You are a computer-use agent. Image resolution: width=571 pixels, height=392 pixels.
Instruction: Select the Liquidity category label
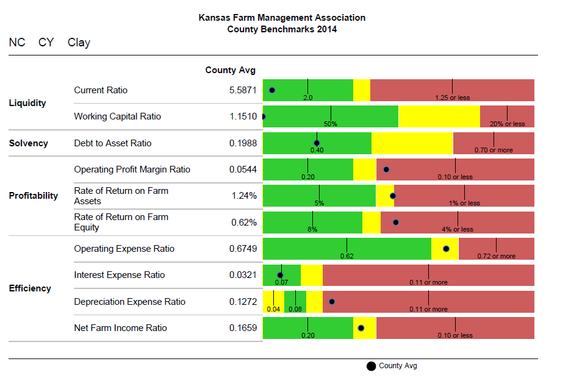27,103
